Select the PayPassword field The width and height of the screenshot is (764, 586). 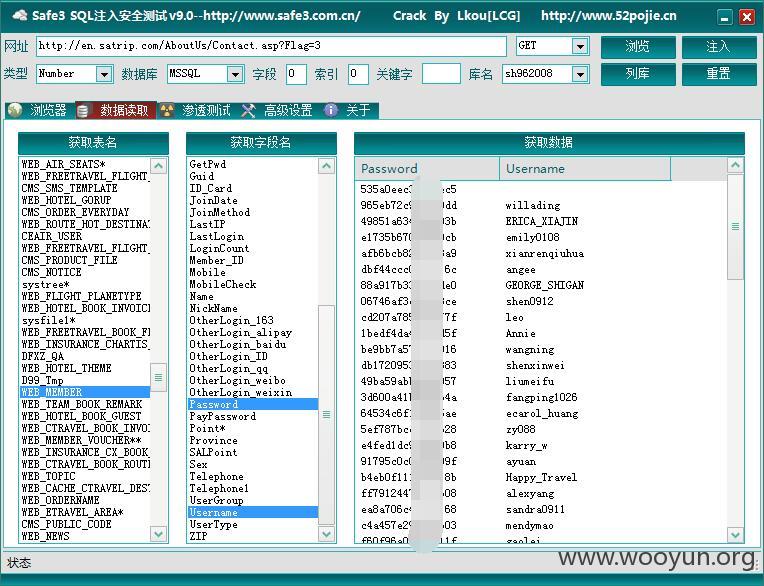point(253,416)
